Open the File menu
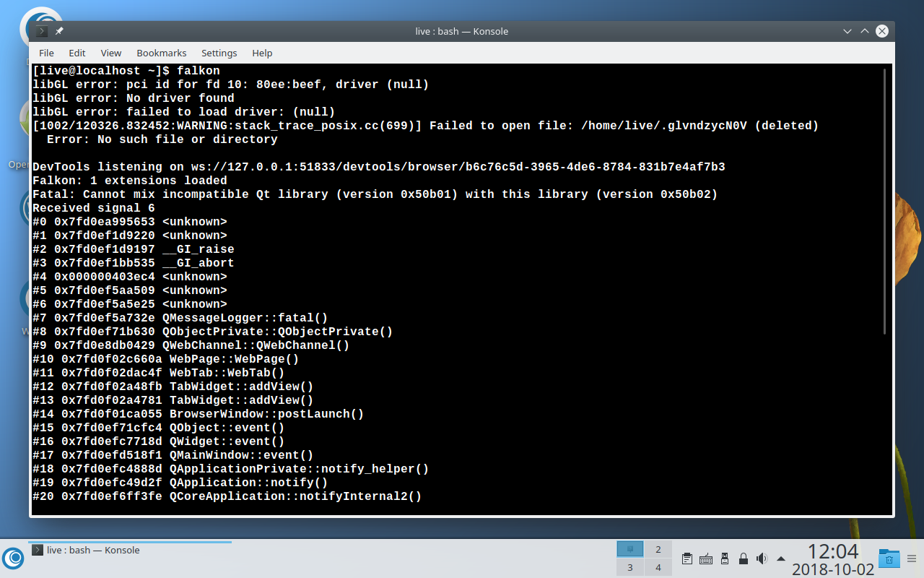The image size is (924, 578). [46, 53]
